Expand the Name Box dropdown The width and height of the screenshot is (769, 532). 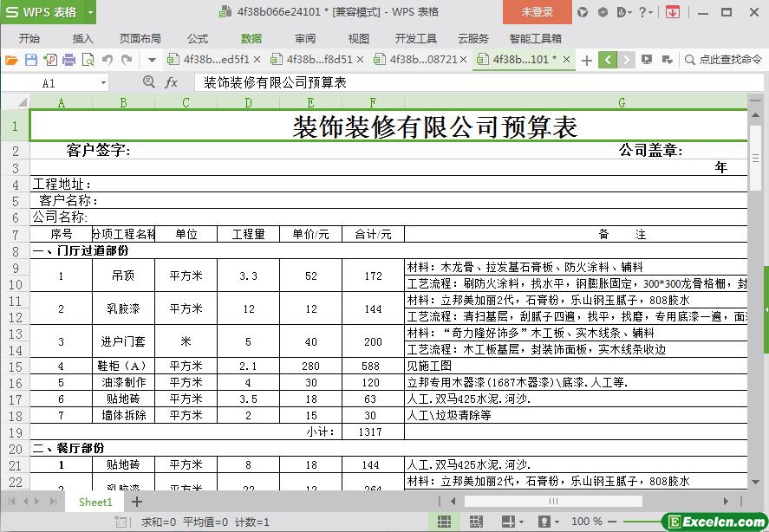pos(103,83)
